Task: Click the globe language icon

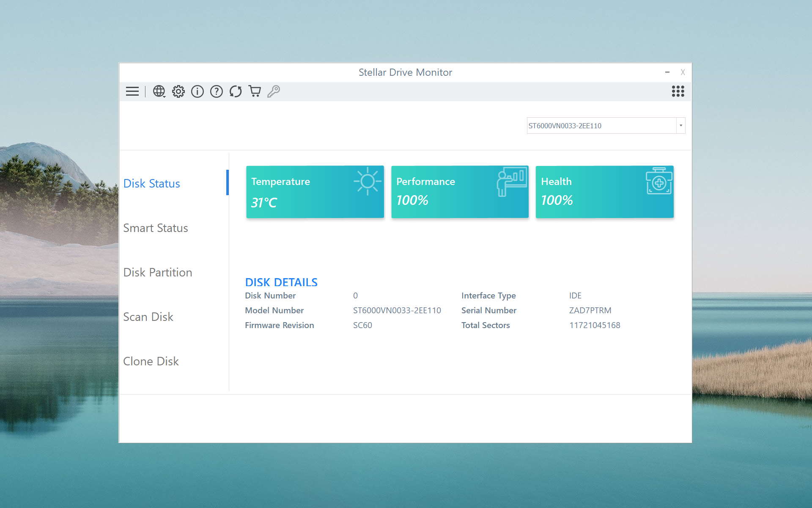Action: pos(159,91)
